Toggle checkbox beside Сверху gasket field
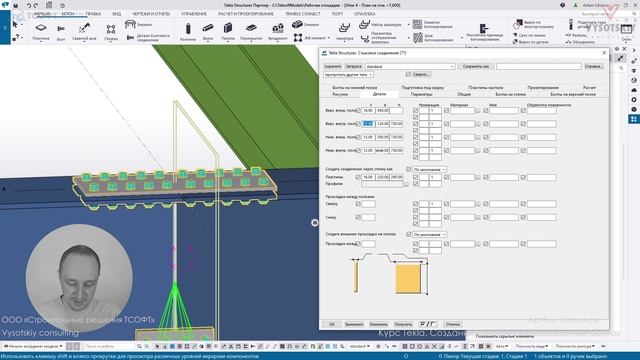640x360 pixels. point(358,204)
